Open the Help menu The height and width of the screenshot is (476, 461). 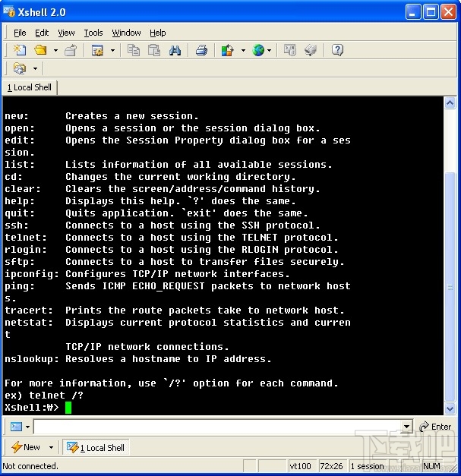click(158, 33)
